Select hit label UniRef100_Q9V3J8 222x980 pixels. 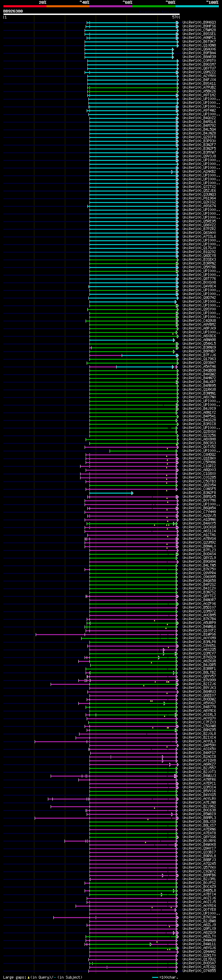[x=199, y=156]
